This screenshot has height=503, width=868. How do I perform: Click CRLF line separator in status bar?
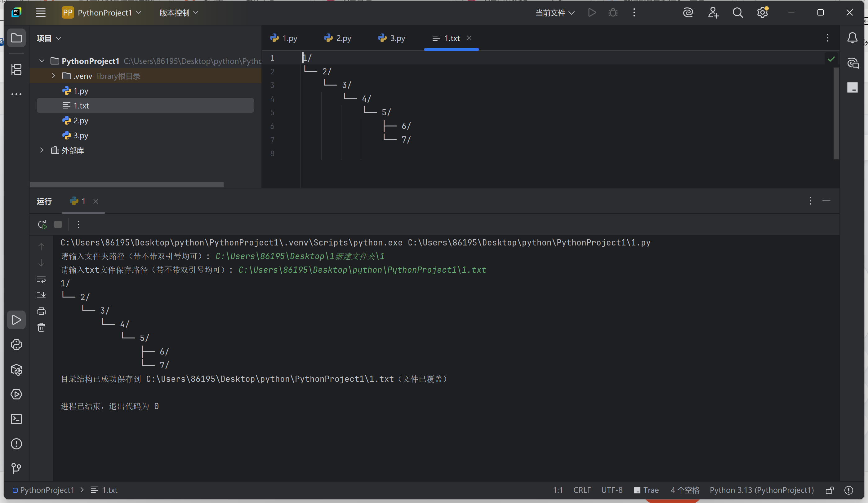coord(582,490)
